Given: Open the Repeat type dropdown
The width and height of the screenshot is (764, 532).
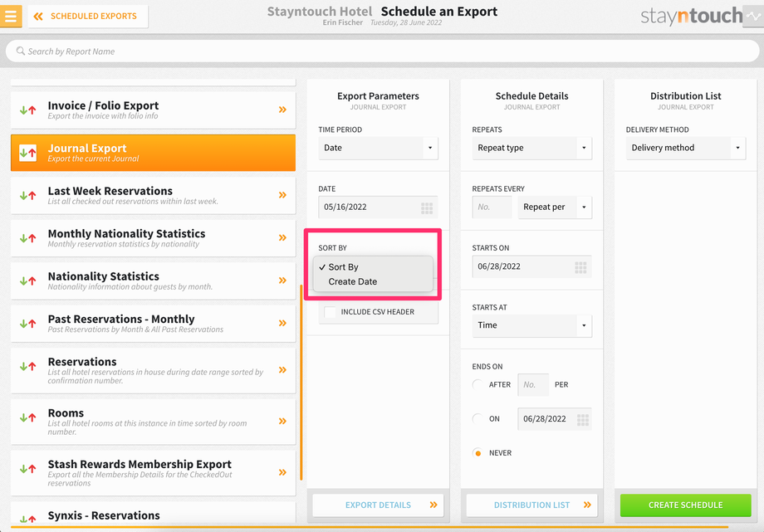Looking at the screenshot, I should click(532, 148).
